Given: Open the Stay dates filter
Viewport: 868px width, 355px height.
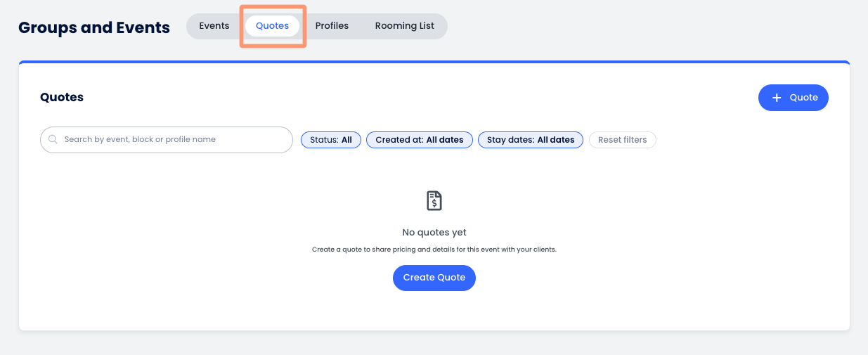Looking at the screenshot, I should (x=530, y=140).
